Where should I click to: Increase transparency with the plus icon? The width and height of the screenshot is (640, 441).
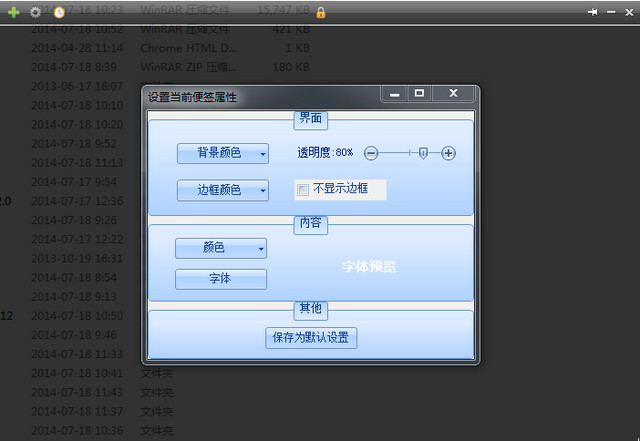448,153
